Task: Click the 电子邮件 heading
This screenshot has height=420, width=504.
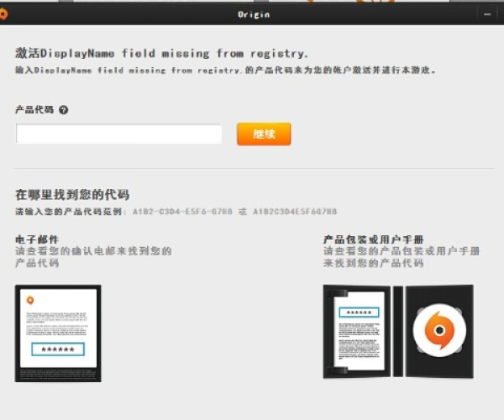Action: [37, 239]
